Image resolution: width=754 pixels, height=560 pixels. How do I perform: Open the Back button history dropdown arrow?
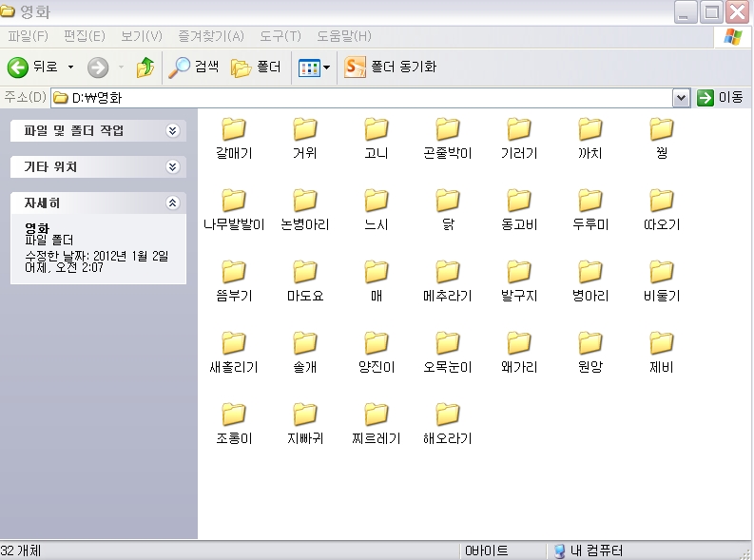(x=70, y=68)
